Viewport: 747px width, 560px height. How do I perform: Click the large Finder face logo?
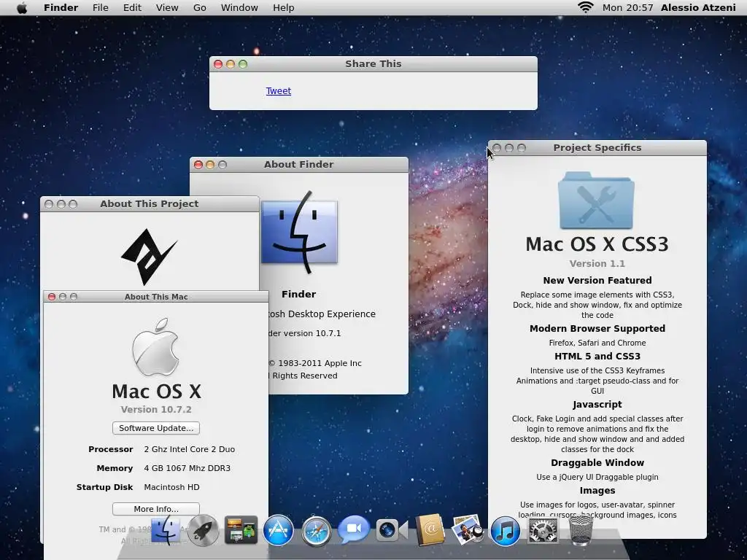[x=299, y=232]
